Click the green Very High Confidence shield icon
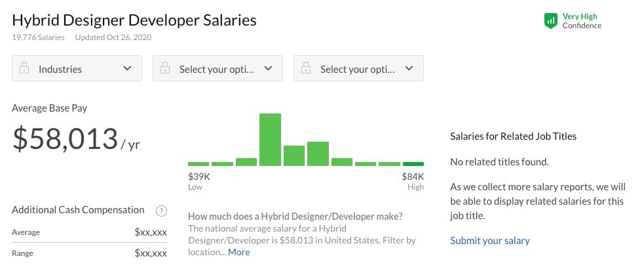The height and width of the screenshot is (269, 644). (550, 21)
